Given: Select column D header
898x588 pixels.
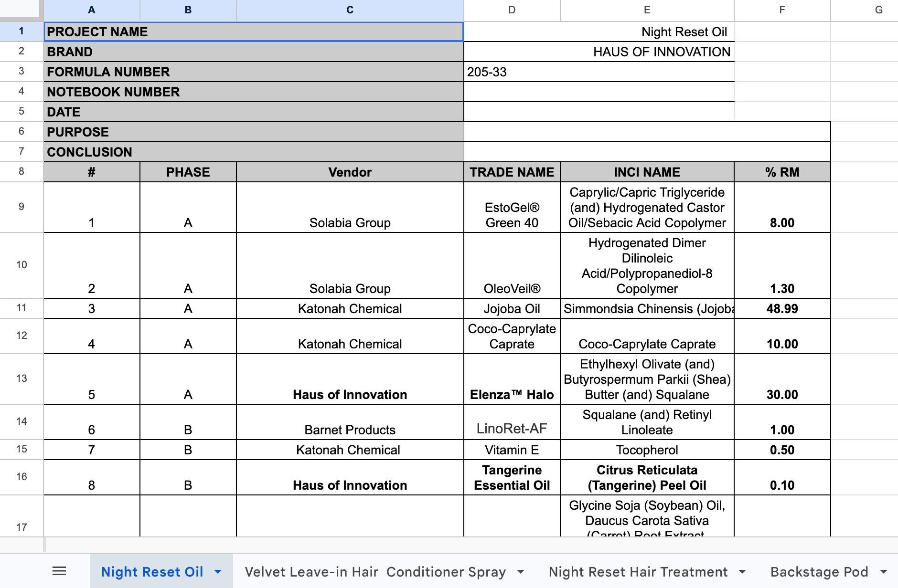Looking at the screenshot, I should coord(512,10).
